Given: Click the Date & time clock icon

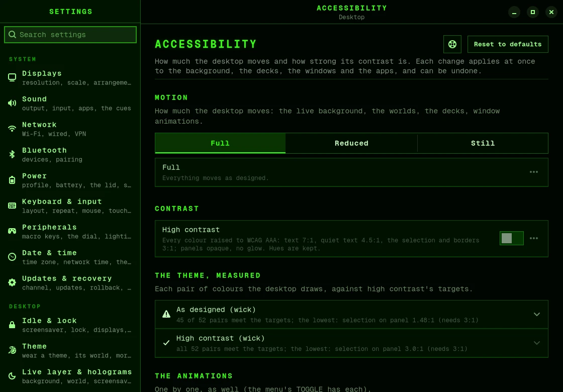Looking at the screenshot, I should pos(12,257).
